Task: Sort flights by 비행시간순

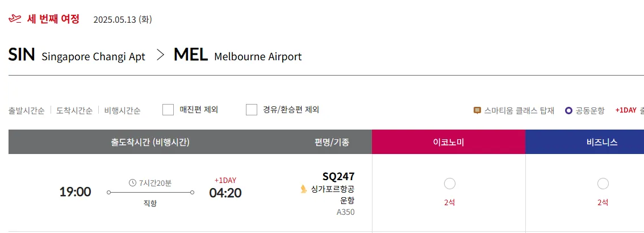Action: [122, 110]
